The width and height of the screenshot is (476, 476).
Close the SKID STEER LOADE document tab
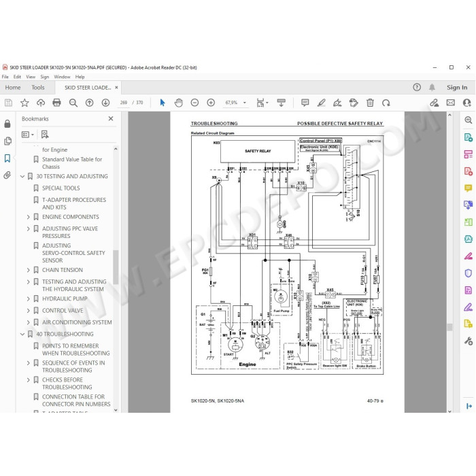coord(116,88)
